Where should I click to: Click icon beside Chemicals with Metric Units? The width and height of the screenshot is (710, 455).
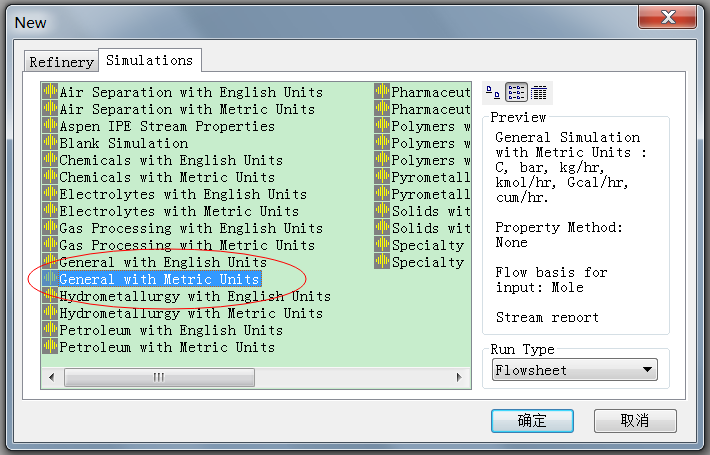50,177
